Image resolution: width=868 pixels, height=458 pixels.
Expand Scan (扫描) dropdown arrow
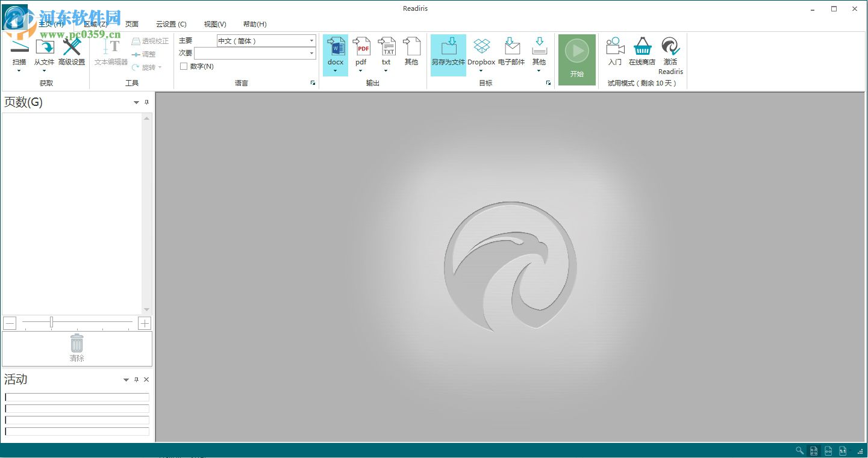pyautogui.click(x=19, y=71)
